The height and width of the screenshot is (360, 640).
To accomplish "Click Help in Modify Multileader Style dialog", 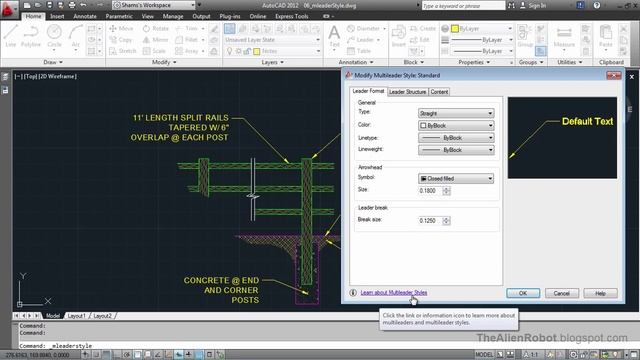I will (600, 293).
